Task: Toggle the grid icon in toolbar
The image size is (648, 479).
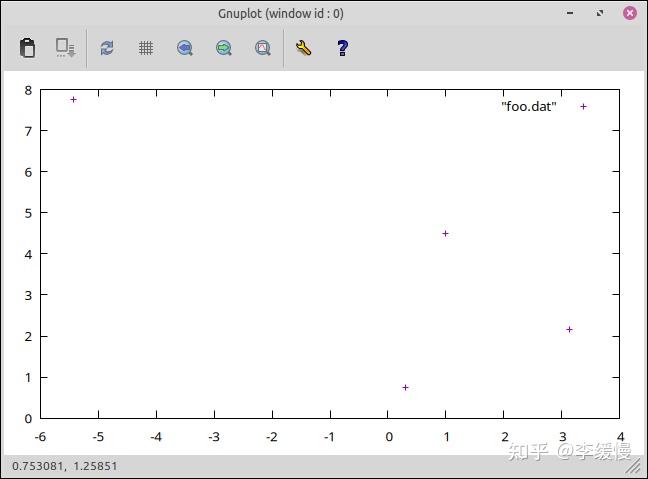Action: (146, 48)
